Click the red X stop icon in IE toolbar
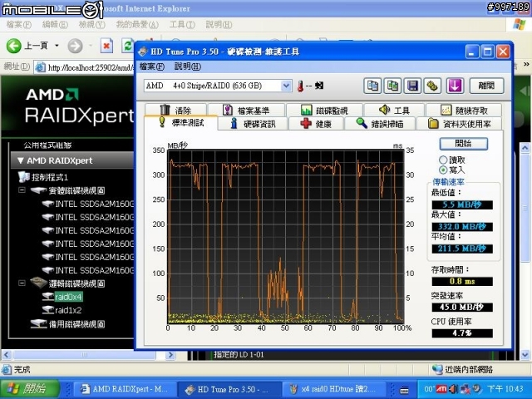The image size is (532, 399). click(106, 46)
